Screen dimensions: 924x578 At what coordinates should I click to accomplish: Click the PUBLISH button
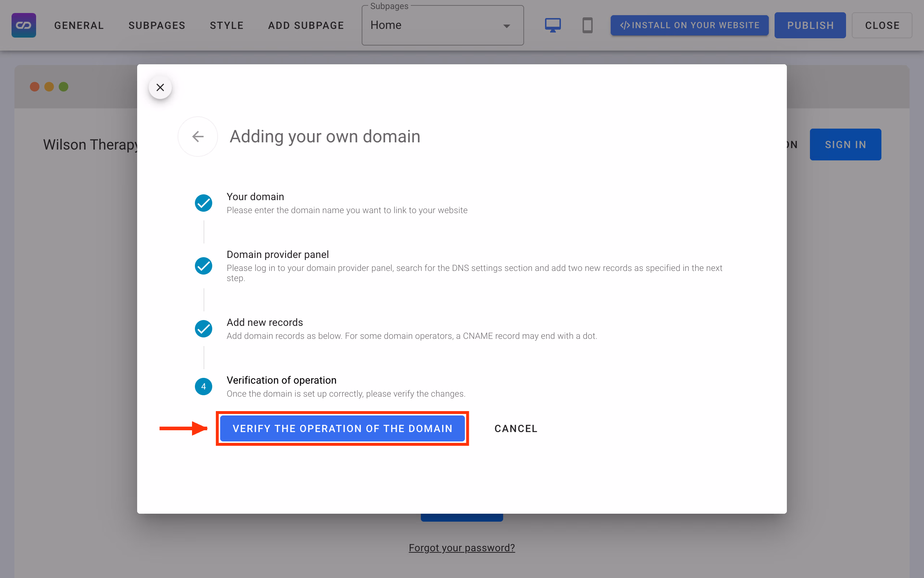click(x=810, y=25)
